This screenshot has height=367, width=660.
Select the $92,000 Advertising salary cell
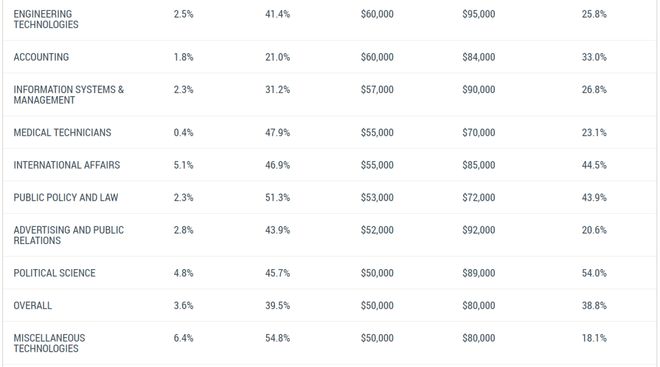[479, 230]
